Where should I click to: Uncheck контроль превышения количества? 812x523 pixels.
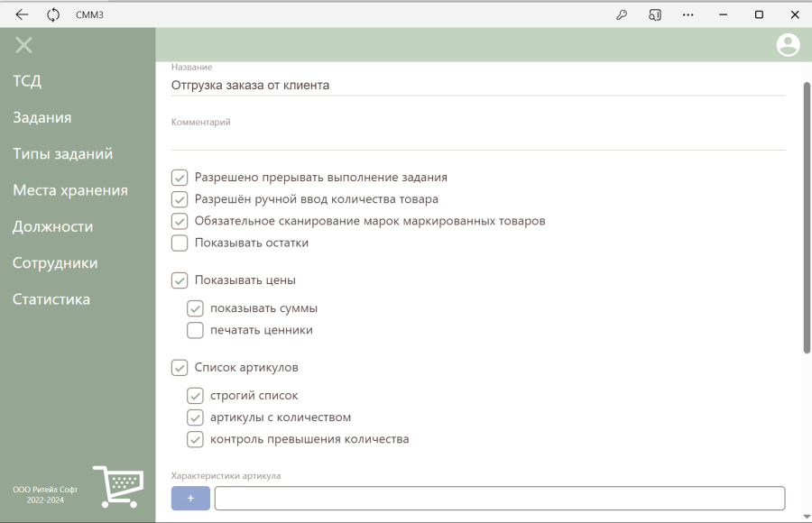tap(195, 439)
